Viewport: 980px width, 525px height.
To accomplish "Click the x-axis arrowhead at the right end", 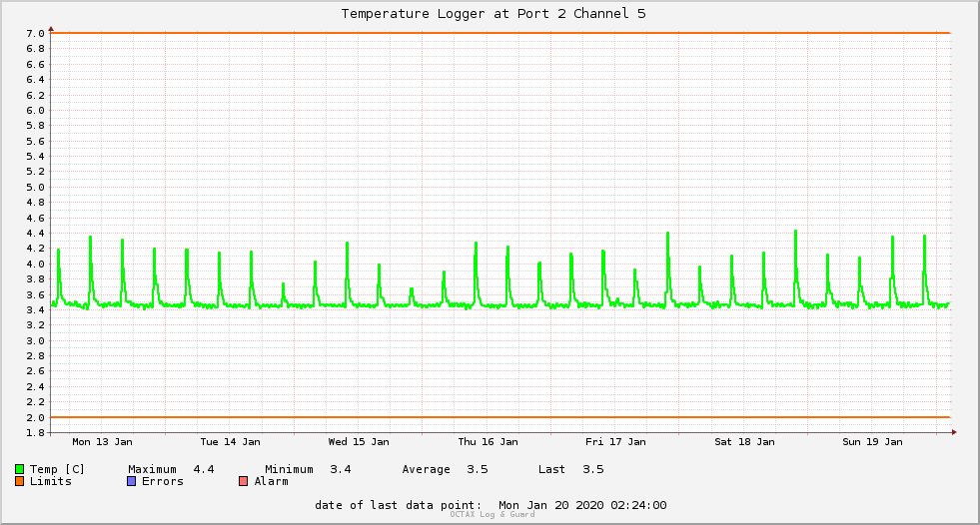I will tap(954, 432).
